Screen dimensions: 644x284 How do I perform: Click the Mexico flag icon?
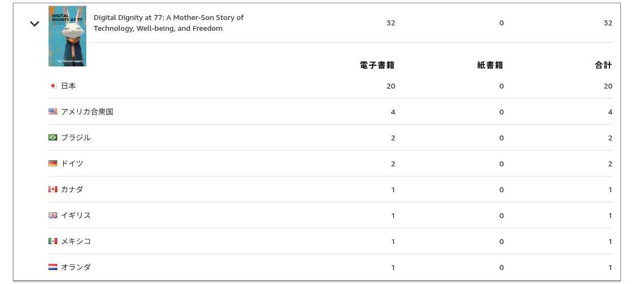[x=52, y=241]
